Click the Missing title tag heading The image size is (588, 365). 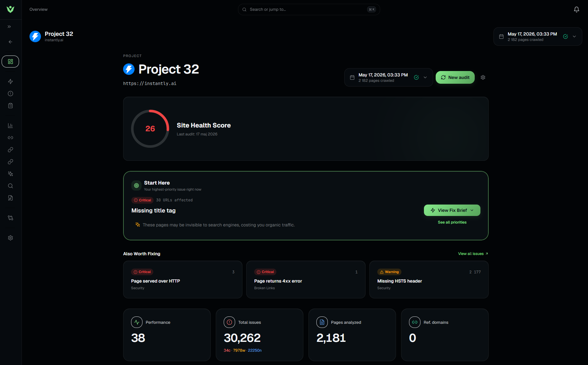pyautogui.click(x=154, y=211)
